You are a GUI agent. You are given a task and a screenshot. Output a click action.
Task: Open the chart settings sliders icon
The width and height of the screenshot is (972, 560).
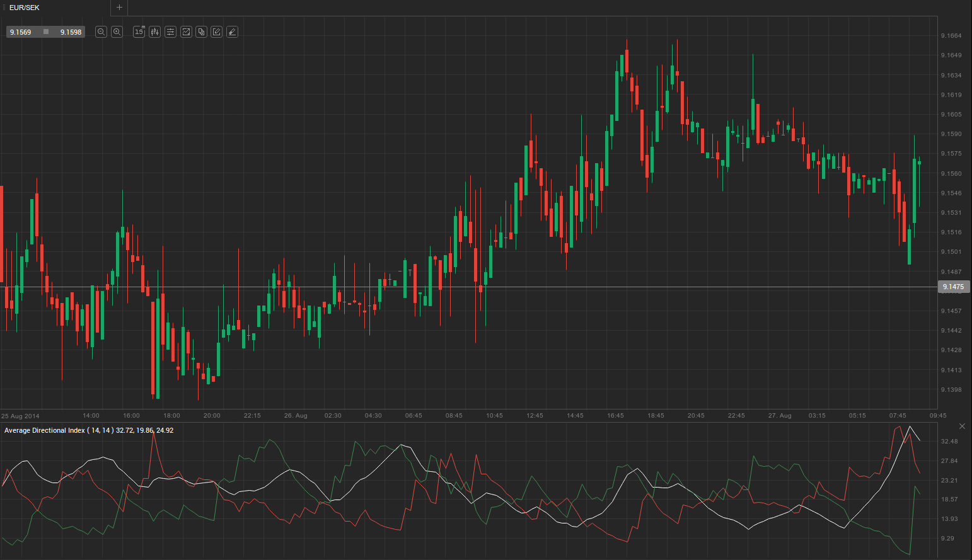point(170,32)
